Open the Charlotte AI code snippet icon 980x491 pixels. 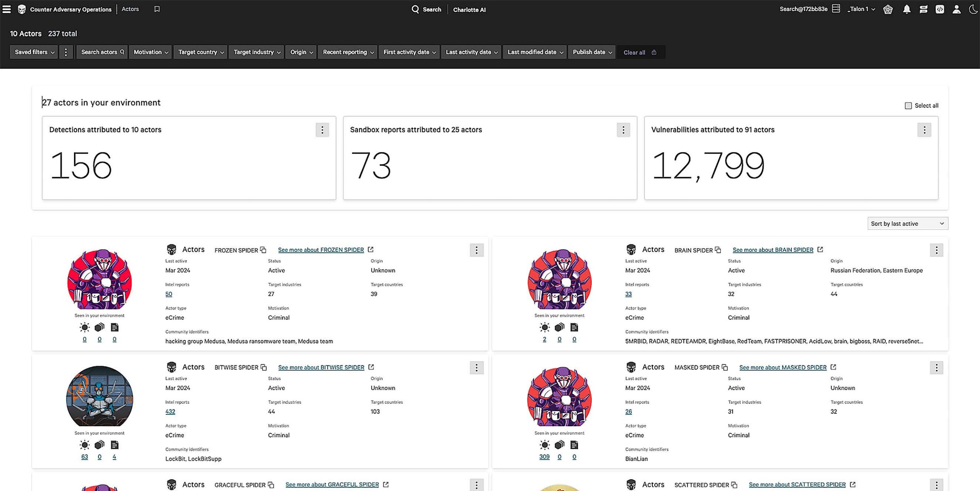click(941, 9)
